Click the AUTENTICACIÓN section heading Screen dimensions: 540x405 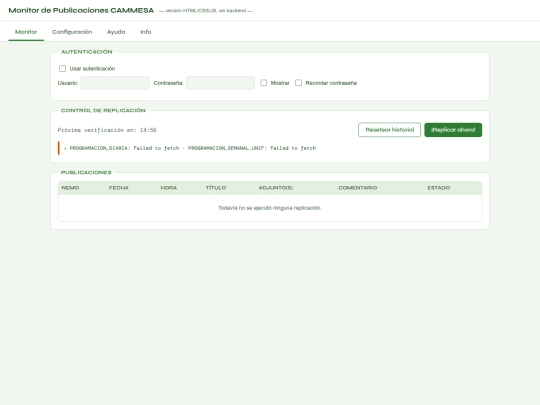86,52
